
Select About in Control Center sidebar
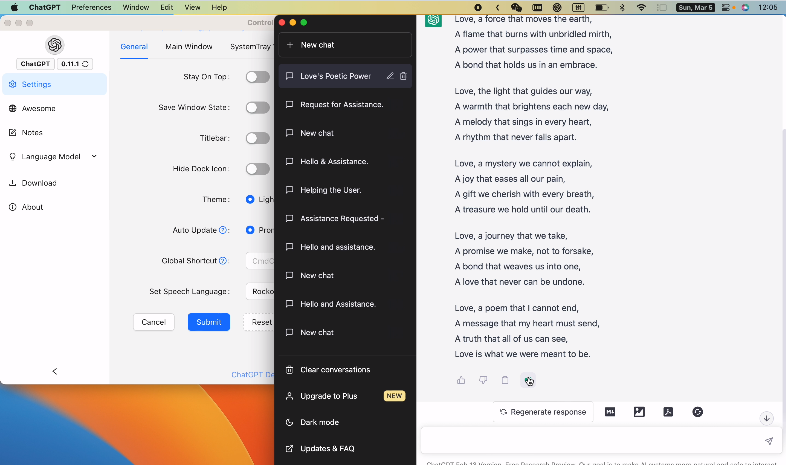(x=55, y=207)
